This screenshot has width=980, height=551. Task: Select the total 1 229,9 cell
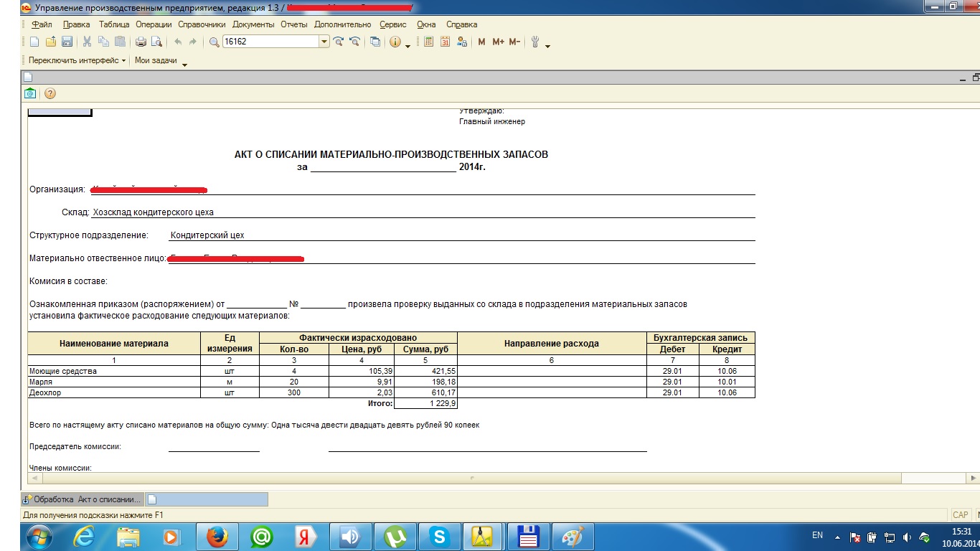point(426,403)
